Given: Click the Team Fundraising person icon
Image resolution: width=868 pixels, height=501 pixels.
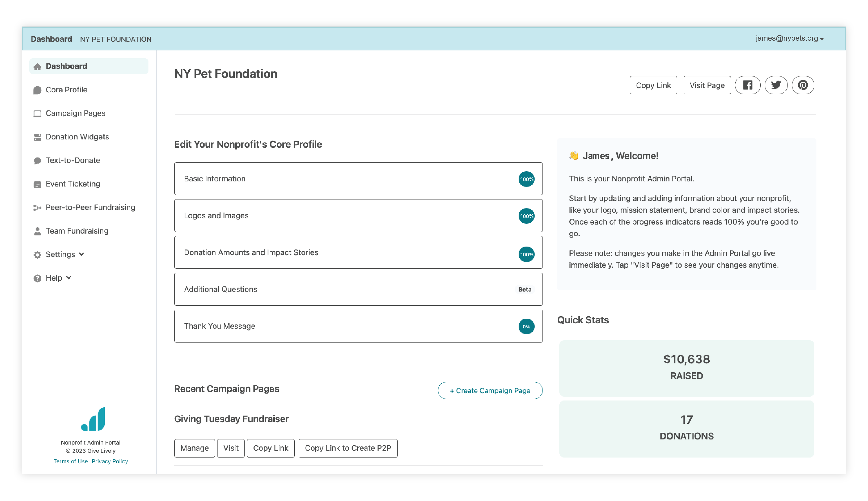Looking at the screenshot, I should (37, 231).
